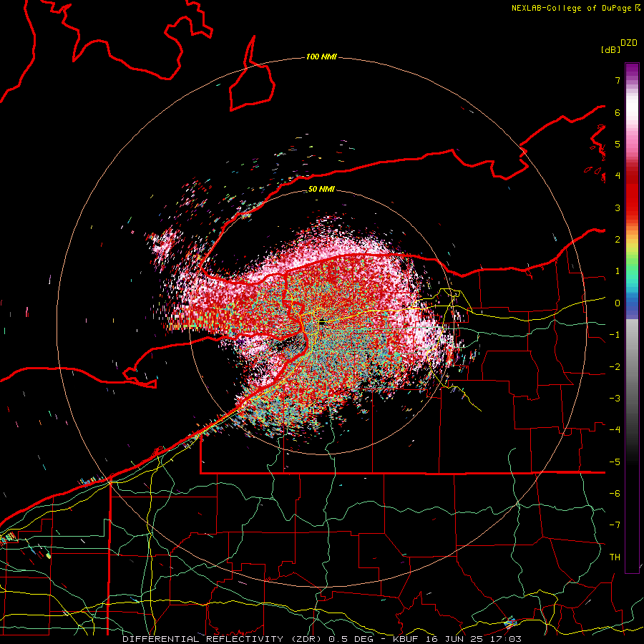Screen dimensions: 644x644
Task: Select the 1 dB scale tick label
Action: click(618, 271)
